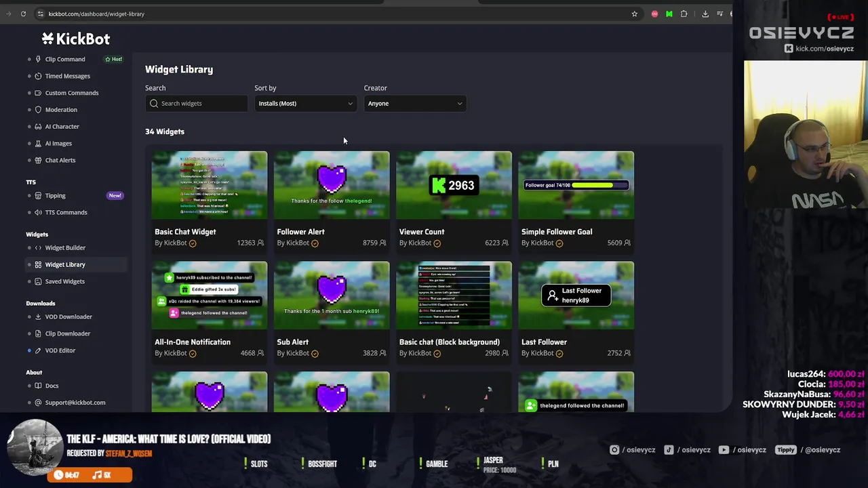Open the Sort by Installs (Most) dropdown
Image resolution: width=868 pixels, height=488 pixels.
coord(305,104)
